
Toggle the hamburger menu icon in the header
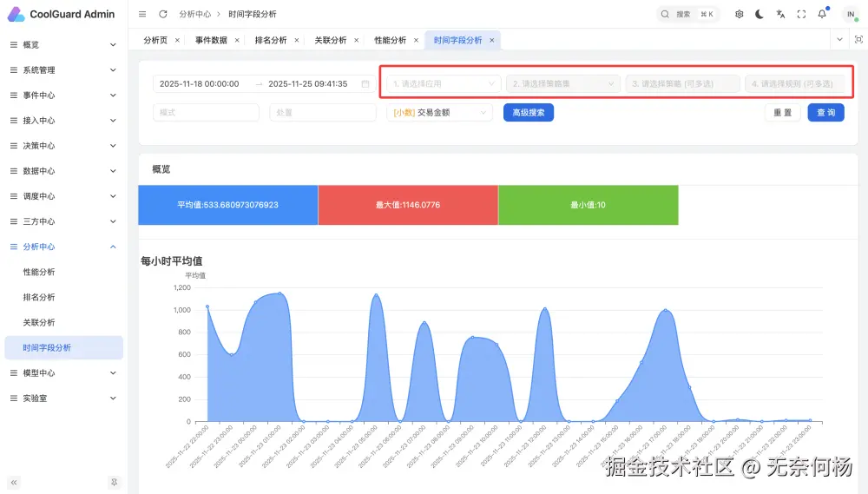coord(142,14)
